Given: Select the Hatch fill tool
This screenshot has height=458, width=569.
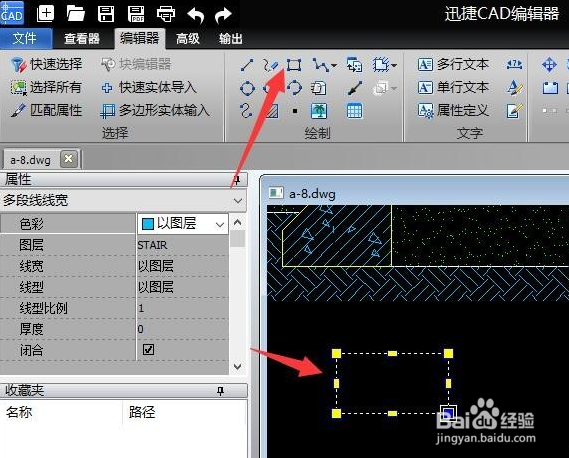Looking at the screenshot, I should point(271,111).
